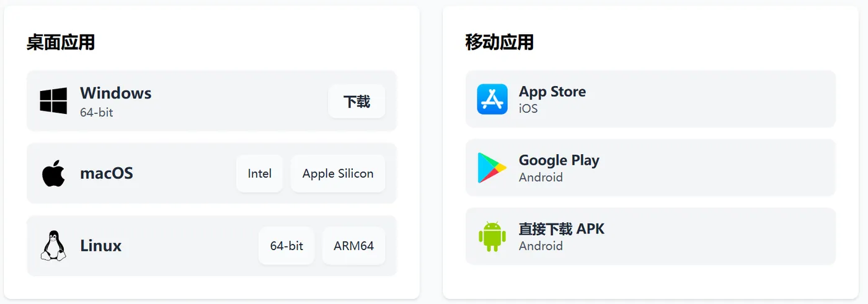Open the blue App Store icon
The width and height of the screenshot is (868, 304).
coord(492,99)
